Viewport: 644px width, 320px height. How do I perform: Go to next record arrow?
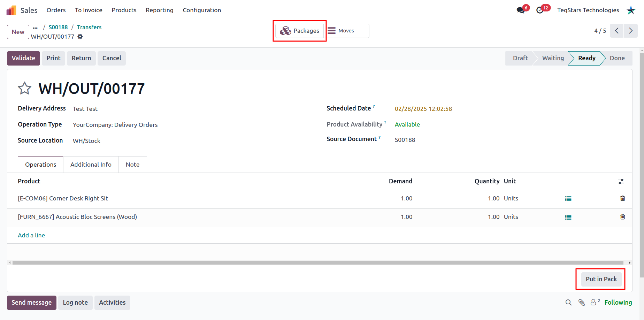click(x=631, y=31)
